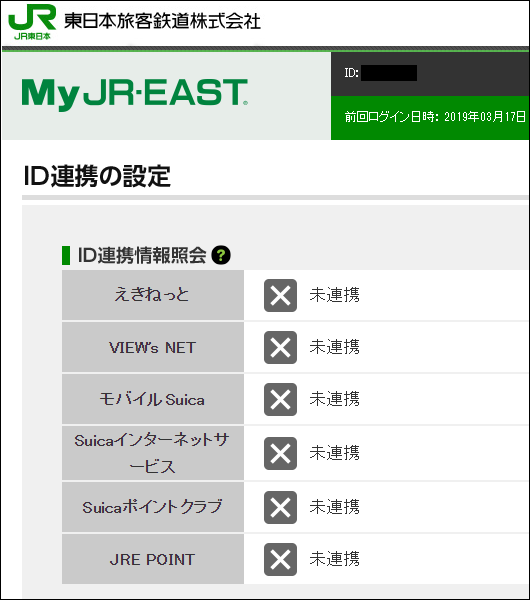Click the X icon in JRE POINT row
530x600 pixels.
(x=280, y=559)
